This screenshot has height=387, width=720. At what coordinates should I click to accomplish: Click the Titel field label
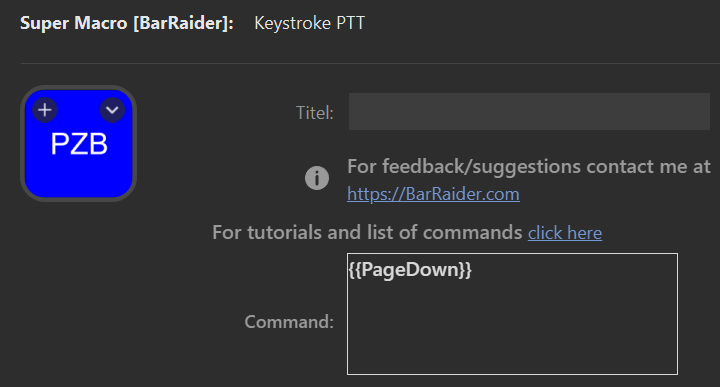pos(315,113)
